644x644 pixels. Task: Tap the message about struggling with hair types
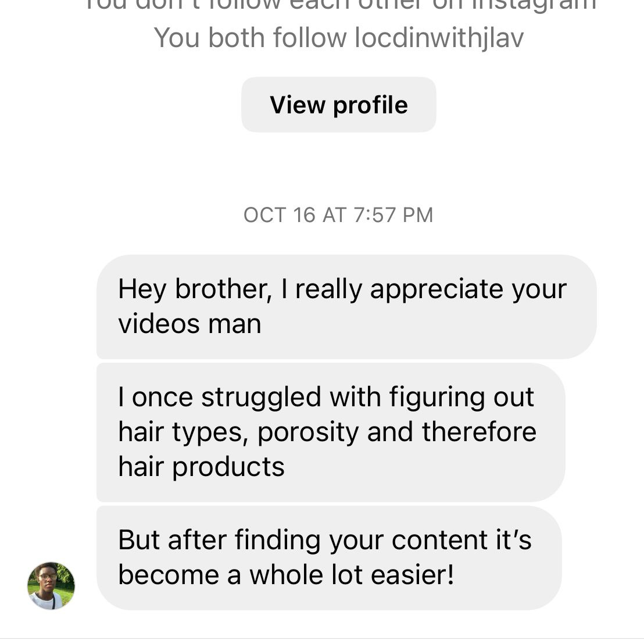[x=330, y=432]
